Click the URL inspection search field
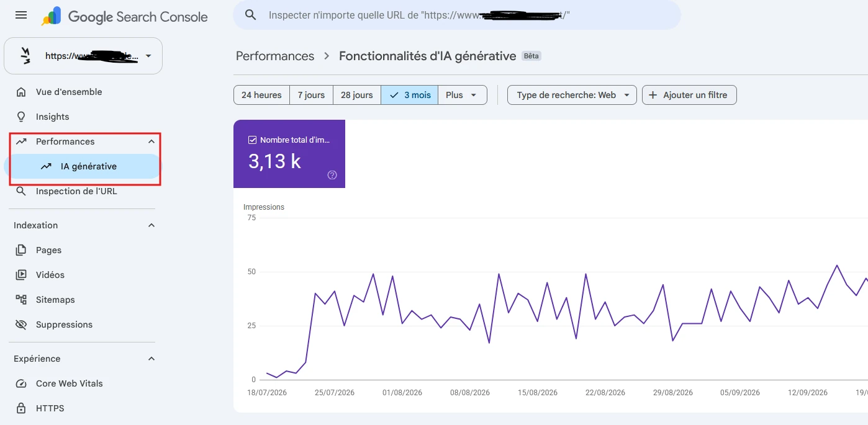Screen dimensions: 868x425 click(457, 15)
